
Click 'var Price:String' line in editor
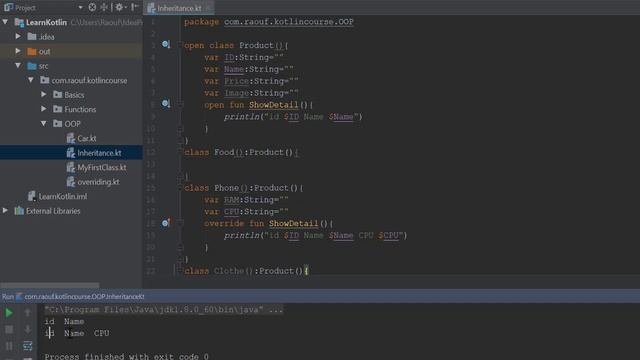point(251,81)
